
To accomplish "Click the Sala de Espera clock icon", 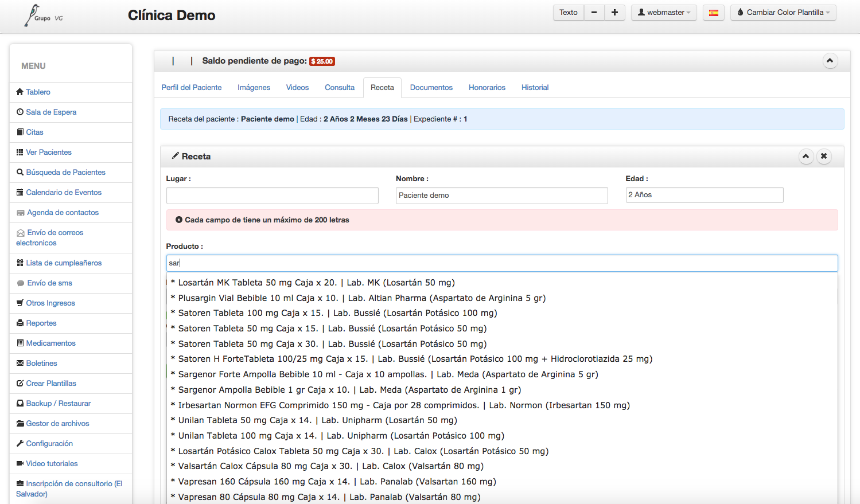I will pyautogui.click(x=20, y=112).
